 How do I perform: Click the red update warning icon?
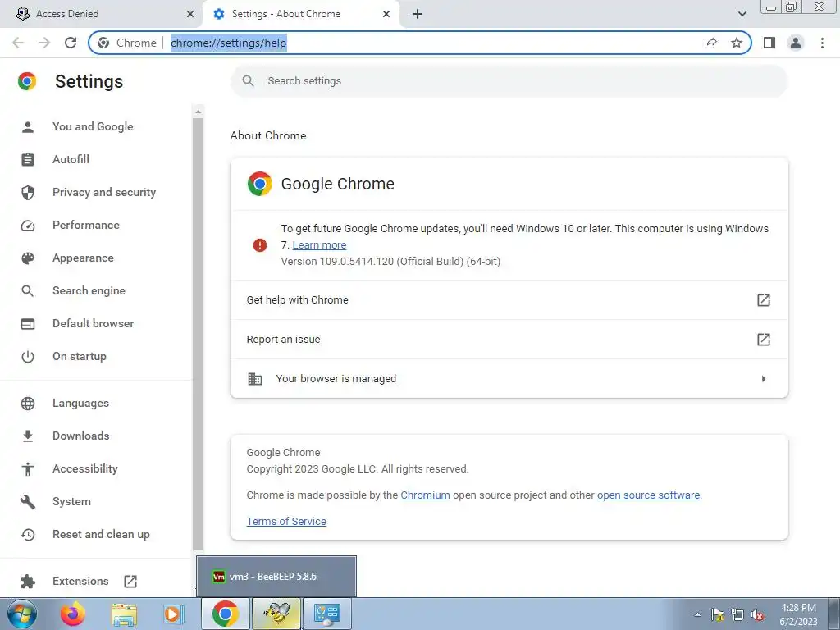[x=260, y=245]
